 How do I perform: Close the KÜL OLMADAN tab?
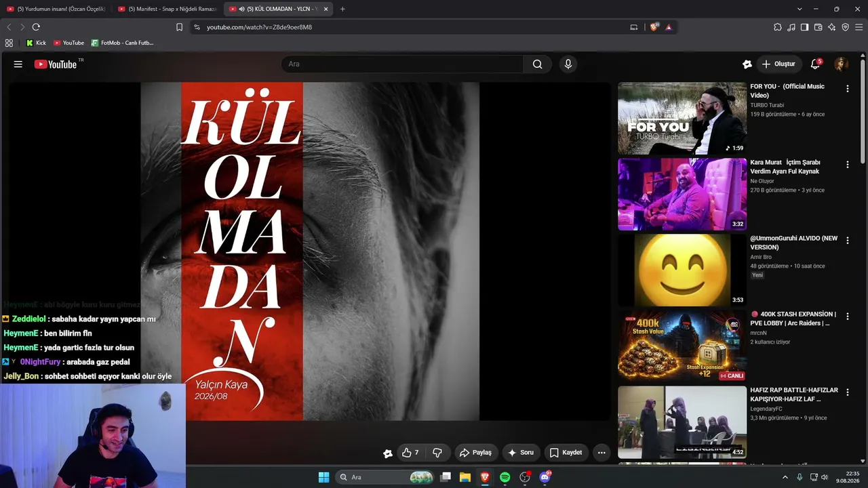(325, 9)
